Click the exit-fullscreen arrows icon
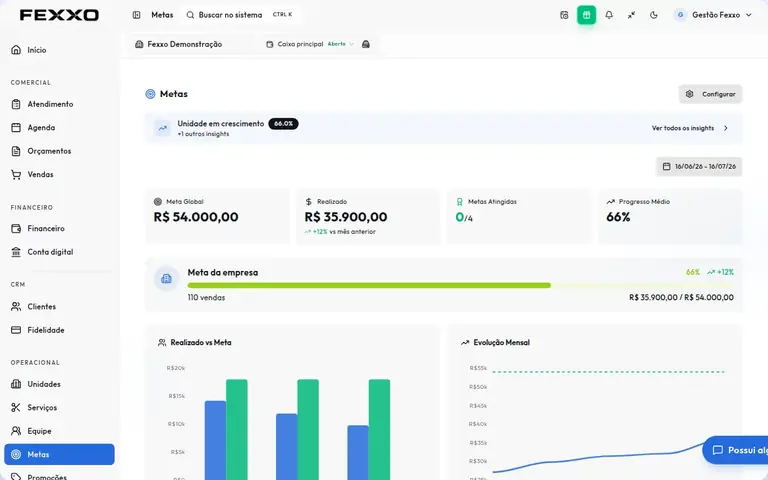This screenshot has width=768, height=480. (631, 15)
